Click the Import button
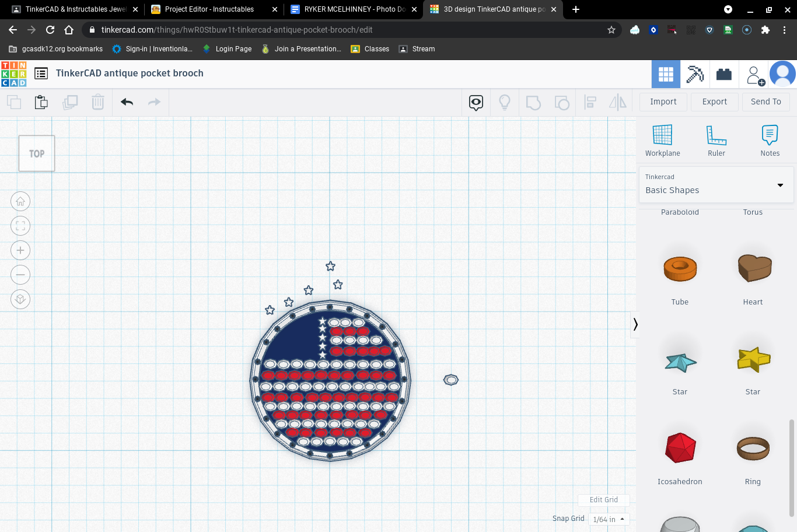This screenshot has height=532, width=797. (x=663, y=101)
